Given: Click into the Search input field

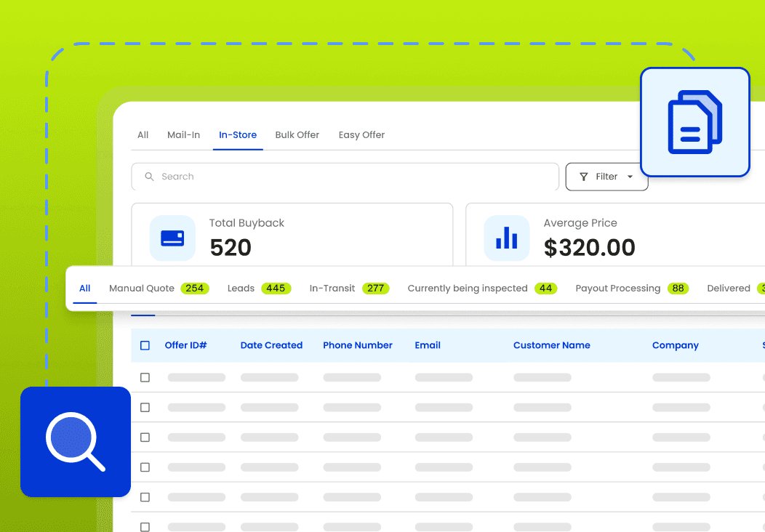Looking at the screenshot, I should [x=345, y=177].
